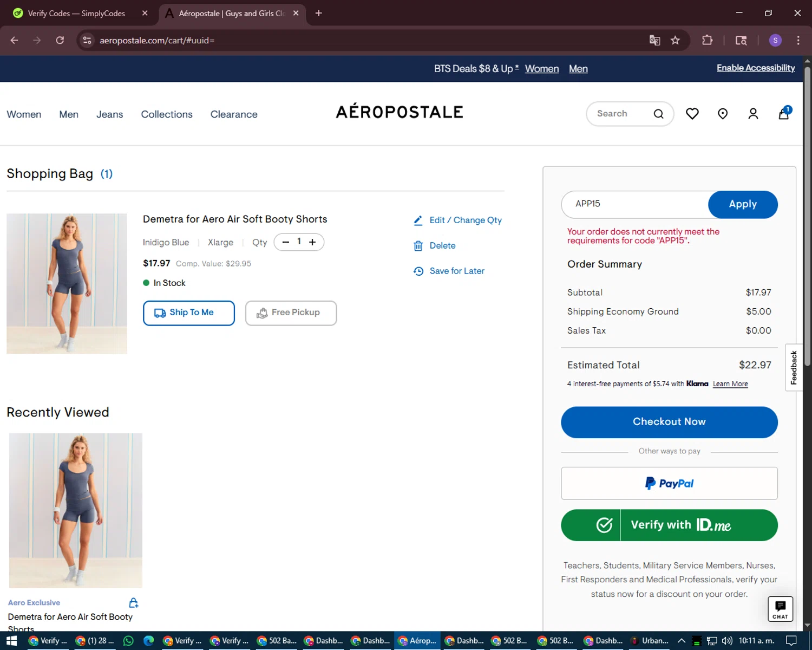Click the taskbar clock 10:11 a. m.
The height and width of the screenshot is (650, 812).
click(756, 641)
